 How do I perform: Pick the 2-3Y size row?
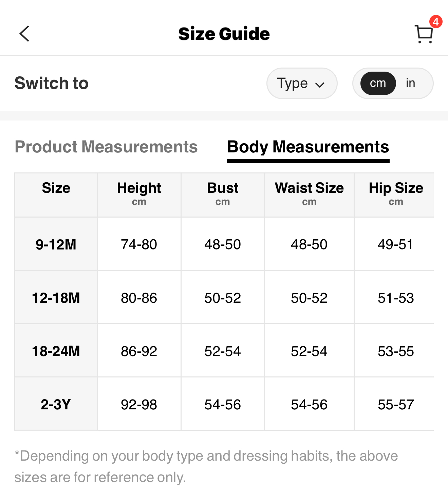[x=56, y=404]
